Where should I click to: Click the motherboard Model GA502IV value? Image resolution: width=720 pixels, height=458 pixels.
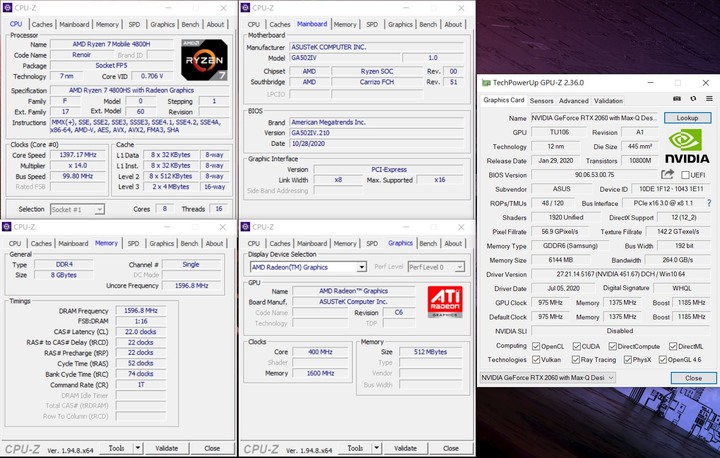344,58
